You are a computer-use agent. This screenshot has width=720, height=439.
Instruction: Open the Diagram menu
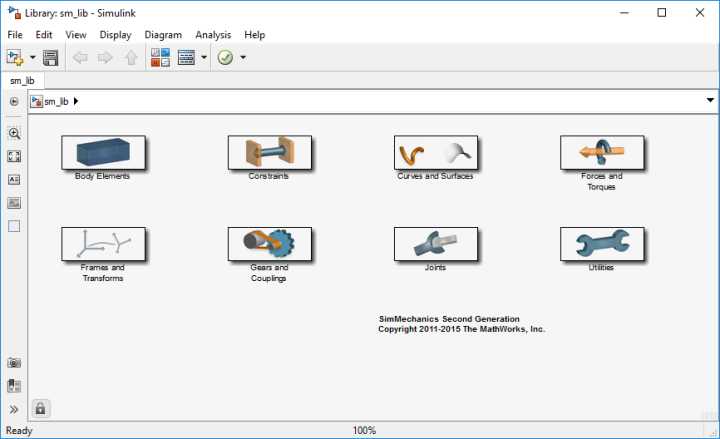click(163, 35)
